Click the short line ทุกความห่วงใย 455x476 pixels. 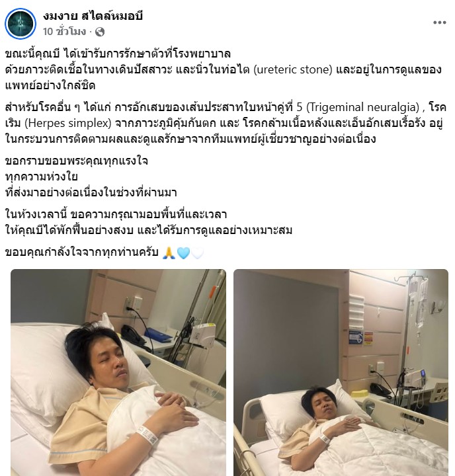pos(41,177)
